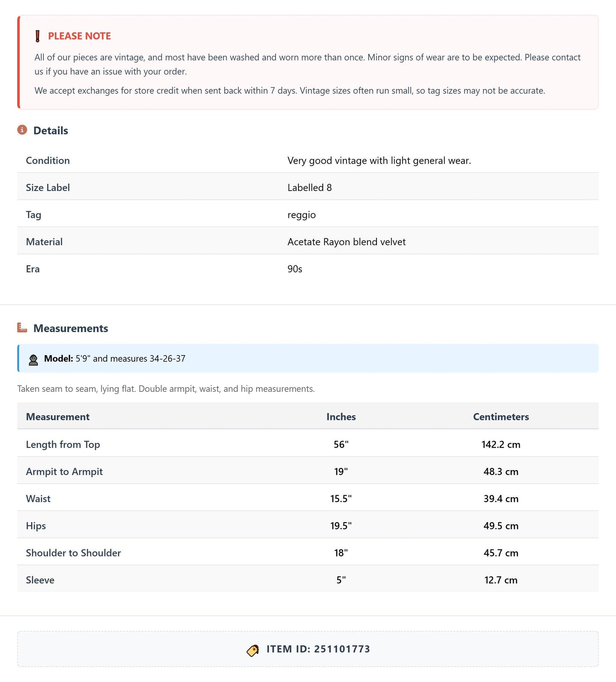Click the price tag icon beside Item ID
Viewport: 616px width, 682px height.
click(253, 650)
